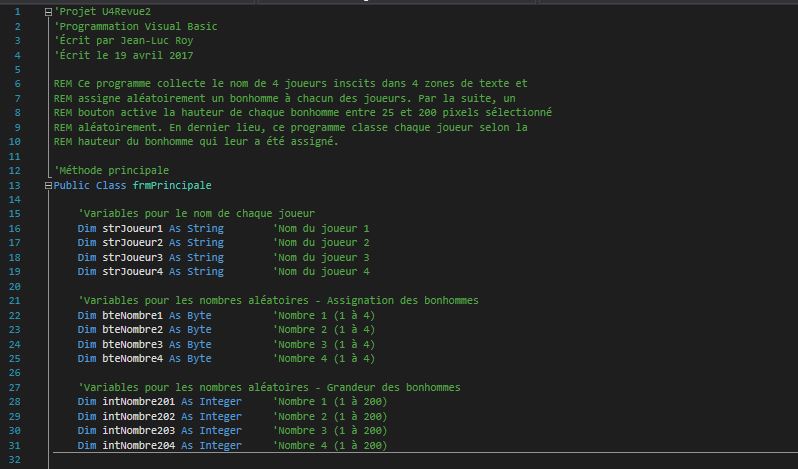
Task: Click the Public keyword on line 13
Action: pyautogui.click(x=71, y=185)
